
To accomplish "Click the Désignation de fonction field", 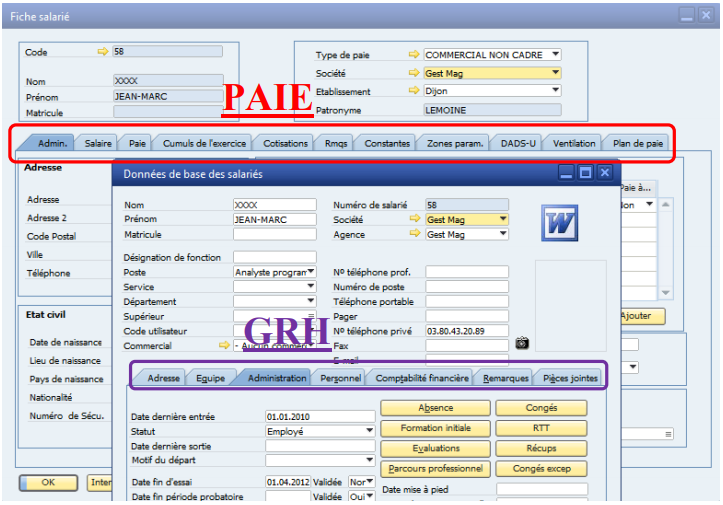I will (x=275, y=257).
